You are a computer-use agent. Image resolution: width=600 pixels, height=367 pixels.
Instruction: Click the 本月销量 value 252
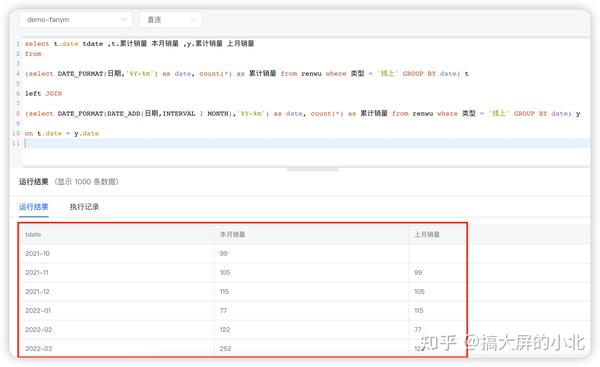click(225, 349)
